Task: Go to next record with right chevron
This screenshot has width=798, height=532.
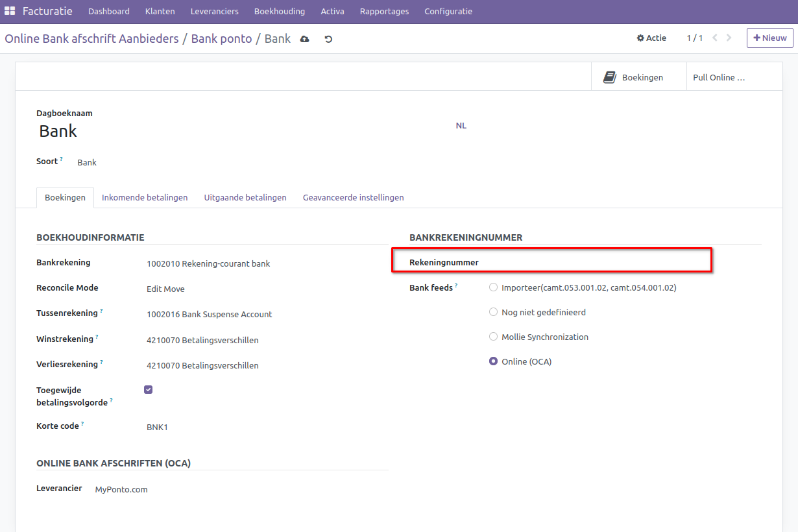Action: point(729,38)
